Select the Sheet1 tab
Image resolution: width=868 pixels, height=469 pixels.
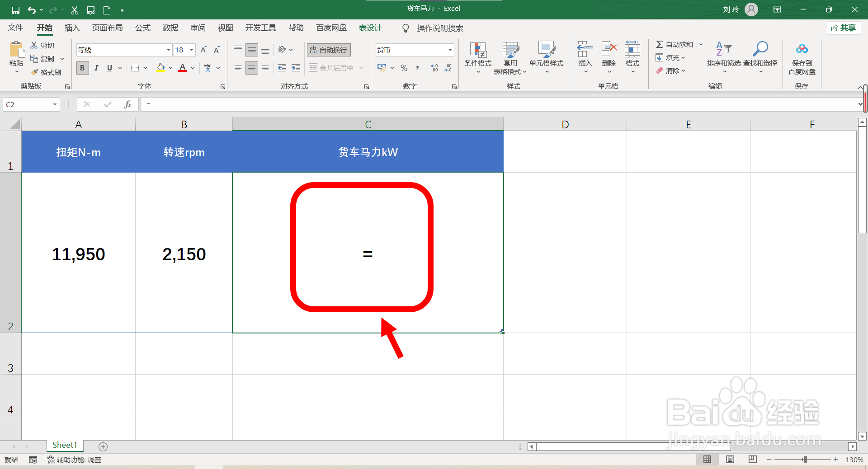(x=65, y=445)
